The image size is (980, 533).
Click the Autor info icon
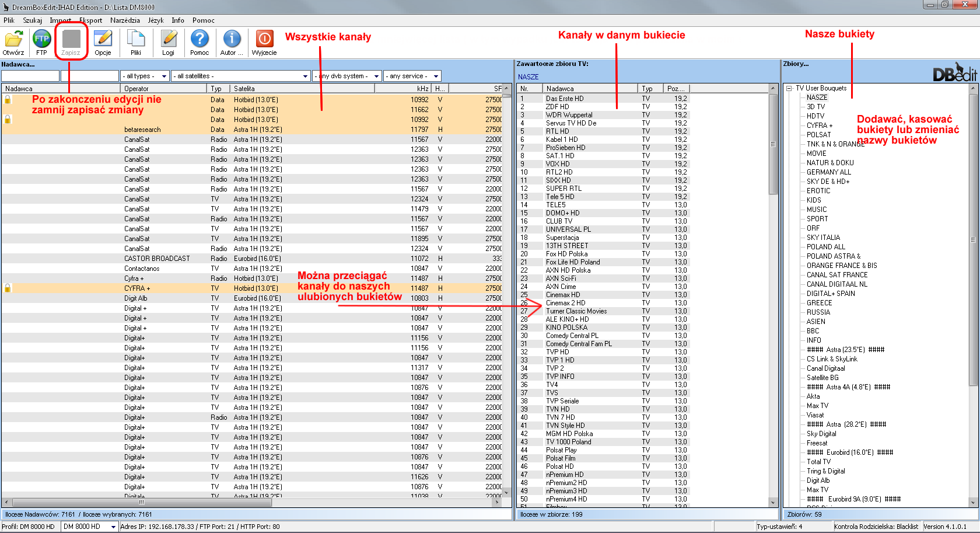[x=232, y=40]
